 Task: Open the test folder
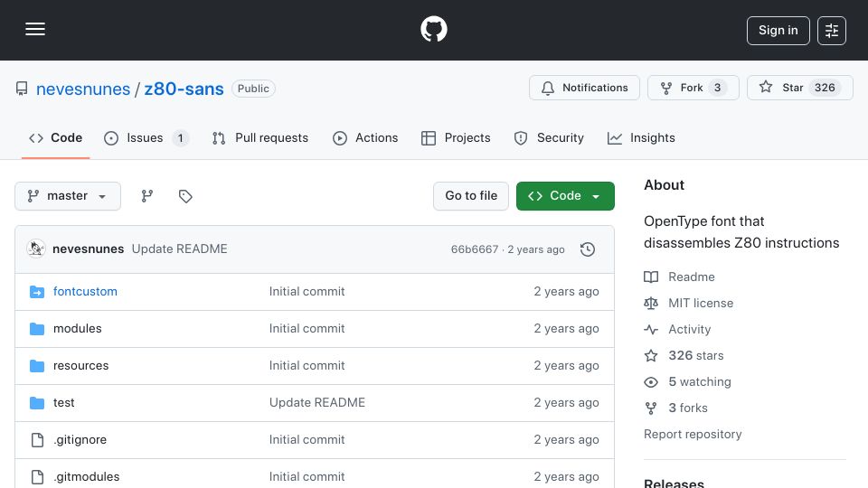click(63, 403)
